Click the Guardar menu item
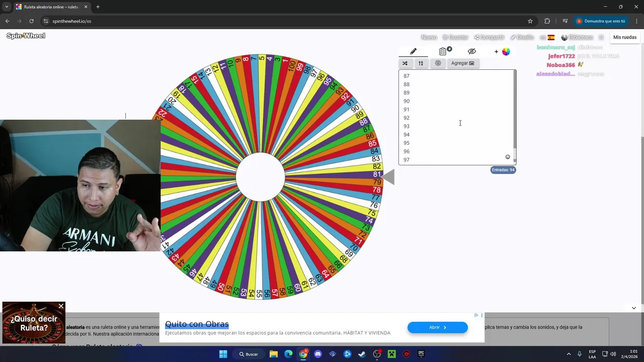The image size is (644, 362). point(455,37)
